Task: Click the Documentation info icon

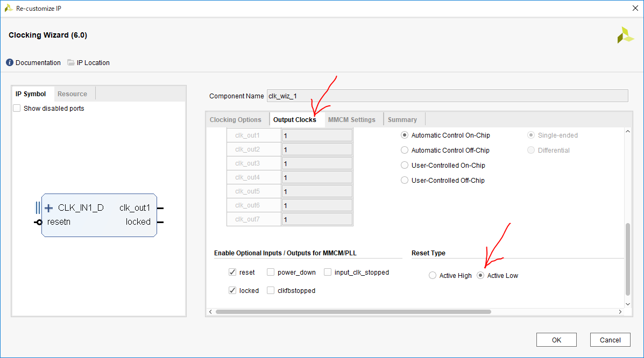Action: click(10, 63)
